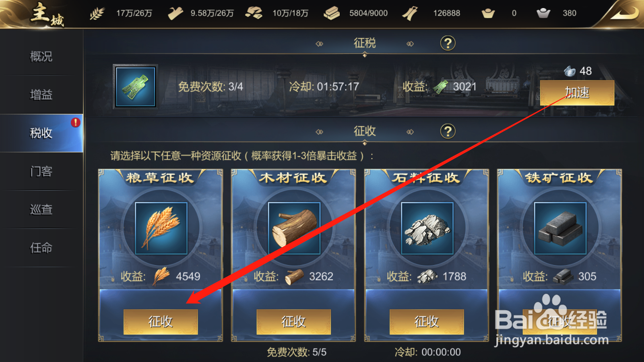Tap the silver ingot 380 icon
Viewport: 644px width, 362px height.
(x=543, y=13)
